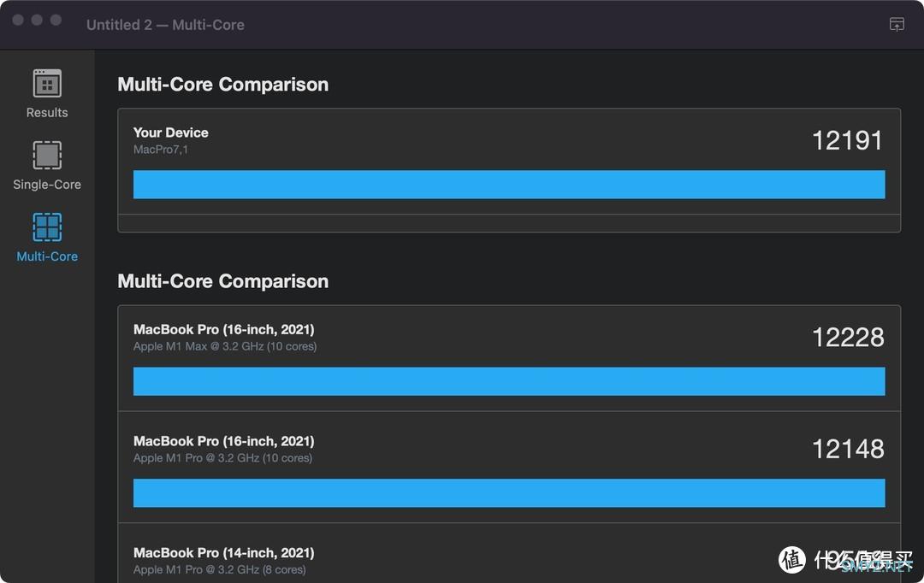Open the Results sidebar icon

click(x=47, y=84)
